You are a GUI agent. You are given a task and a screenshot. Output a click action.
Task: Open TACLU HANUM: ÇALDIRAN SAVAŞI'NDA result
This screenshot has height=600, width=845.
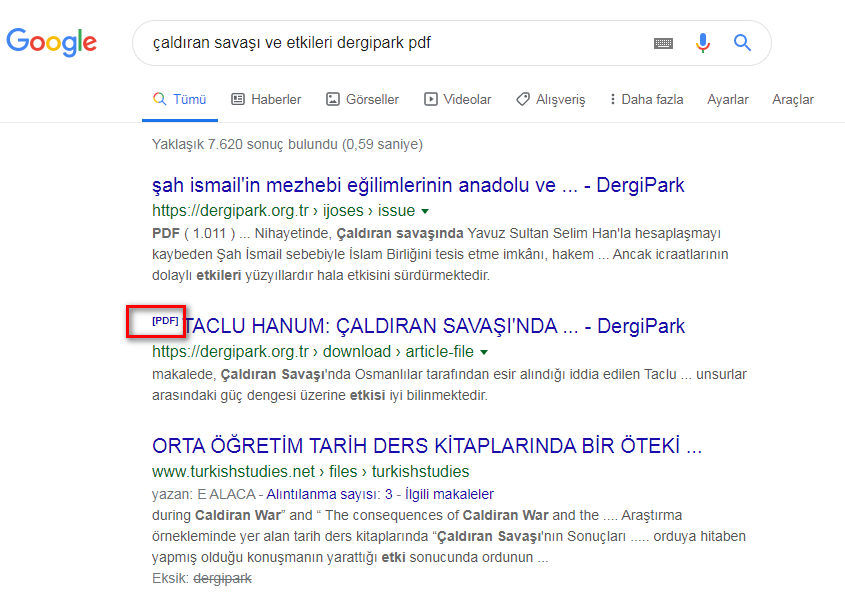[x=435, y=326]
